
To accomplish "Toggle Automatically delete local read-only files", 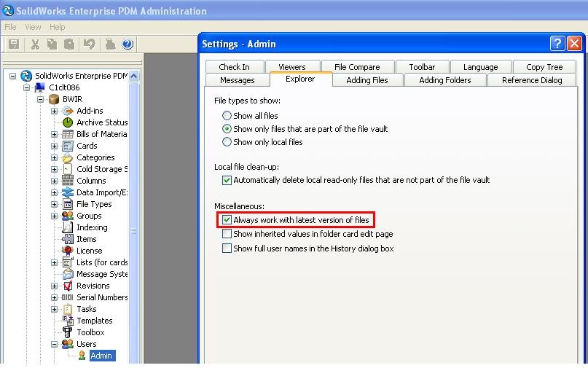I will [227, 180].
